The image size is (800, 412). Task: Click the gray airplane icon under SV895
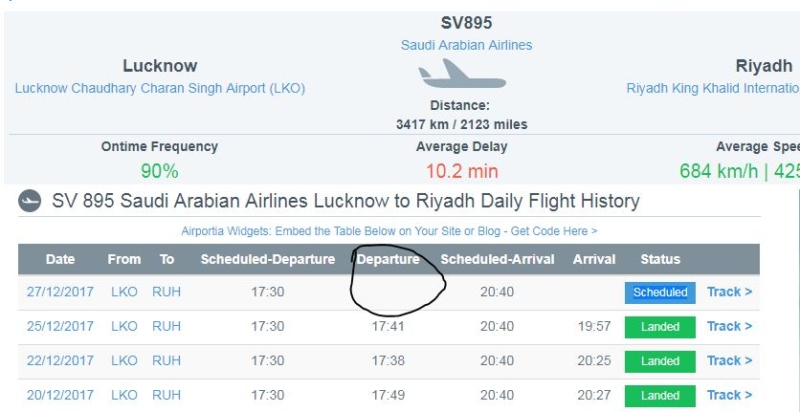462,73
